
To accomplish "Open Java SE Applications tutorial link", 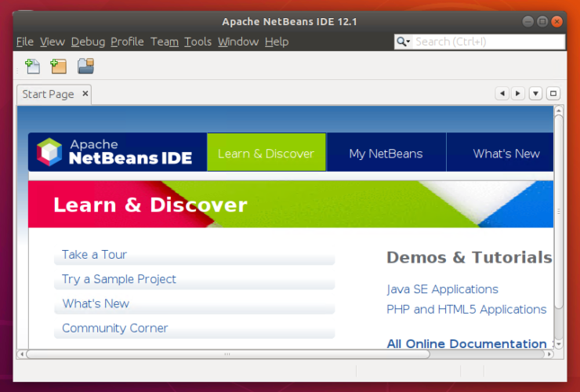I will pos(442,289).
